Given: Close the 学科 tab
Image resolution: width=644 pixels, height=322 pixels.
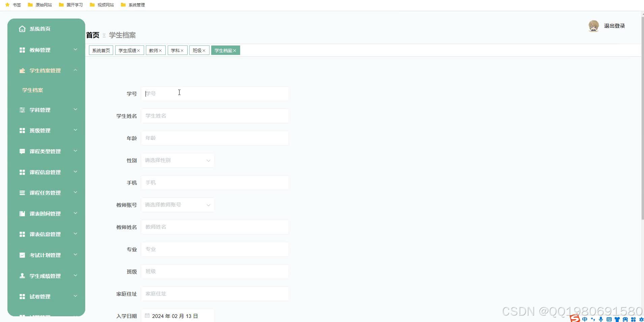Looking at the screenshot, I should pos(182,51).
